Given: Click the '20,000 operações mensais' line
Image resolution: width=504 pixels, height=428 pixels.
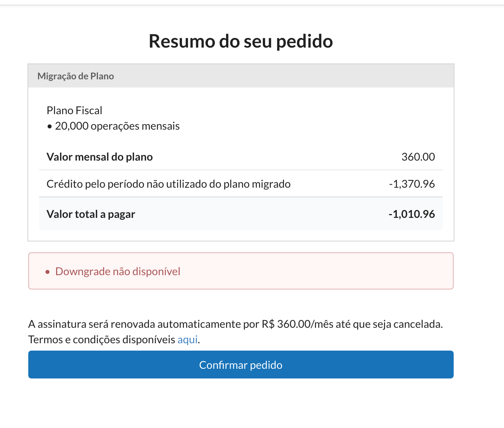Looking at the screenshot, I should point(117,126).
